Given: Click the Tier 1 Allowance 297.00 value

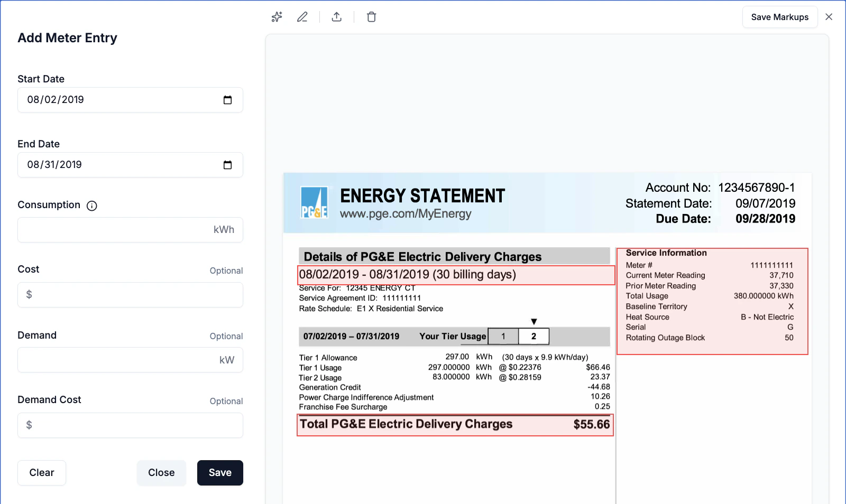Looking at the screenshot, I should pyautogui.click(x=457, y=357).
